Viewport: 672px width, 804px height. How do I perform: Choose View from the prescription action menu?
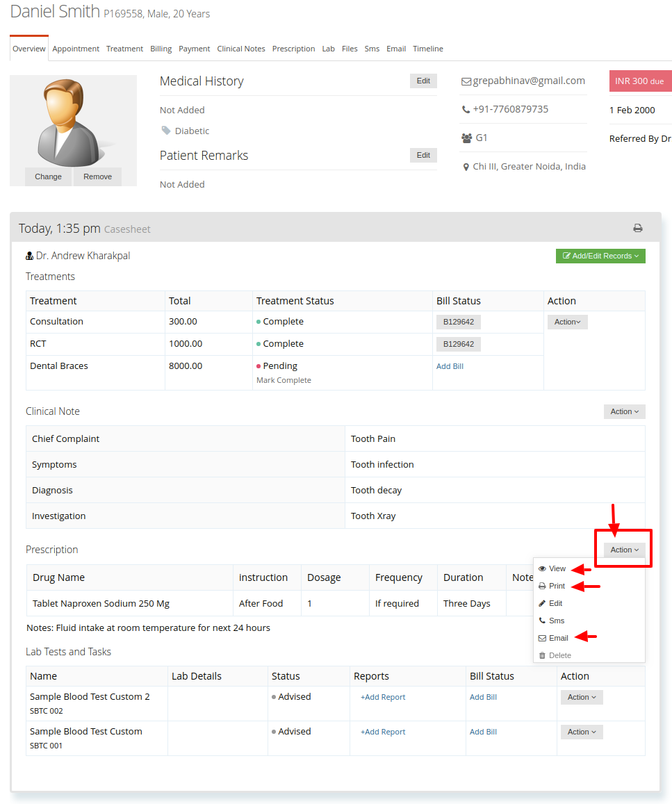552,568
